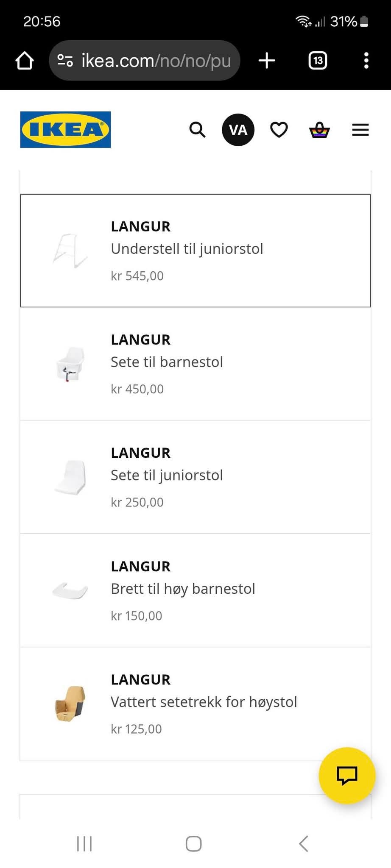Open Android recent apps button
391x868 pixels.
[84, 843]
